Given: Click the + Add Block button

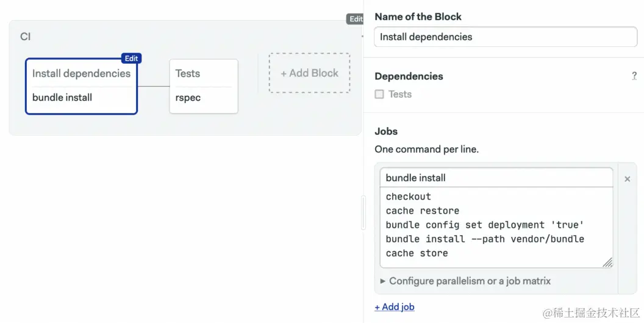Looking at the screenshot, I should click(309, 73).
